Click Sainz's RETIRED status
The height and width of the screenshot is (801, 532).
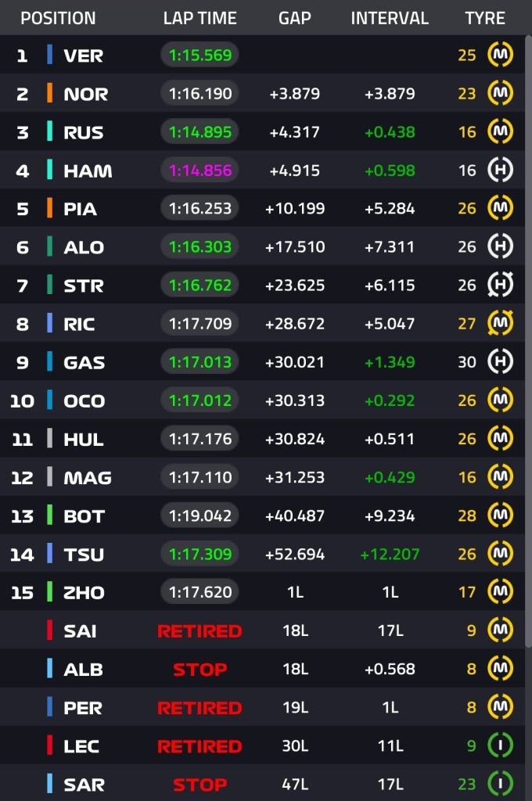[199, 630]
